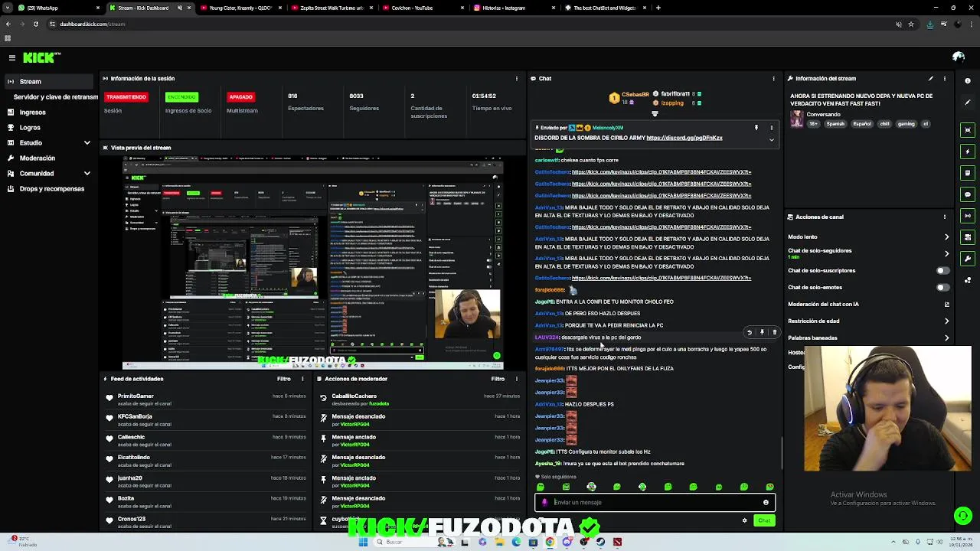Open Google Chrome in the taskbar
Image resolution: width=980 pixels, height=551 pixels.
(550, 542)
